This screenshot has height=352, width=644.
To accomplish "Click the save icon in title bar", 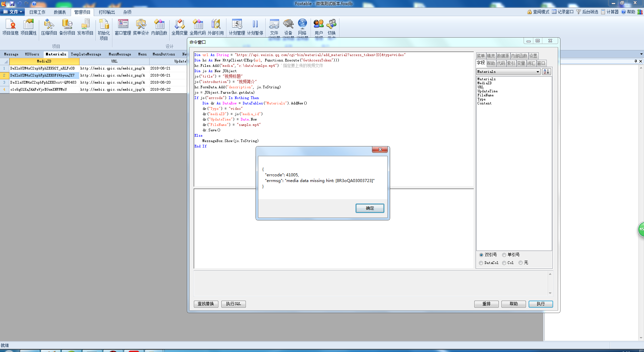I will (12, 4).
